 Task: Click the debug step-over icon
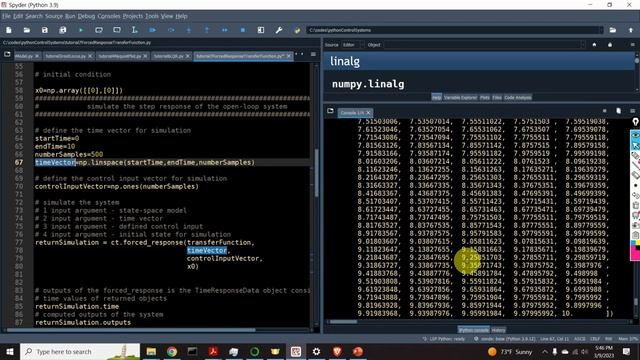pyautogui.click(x=171, y=30)
